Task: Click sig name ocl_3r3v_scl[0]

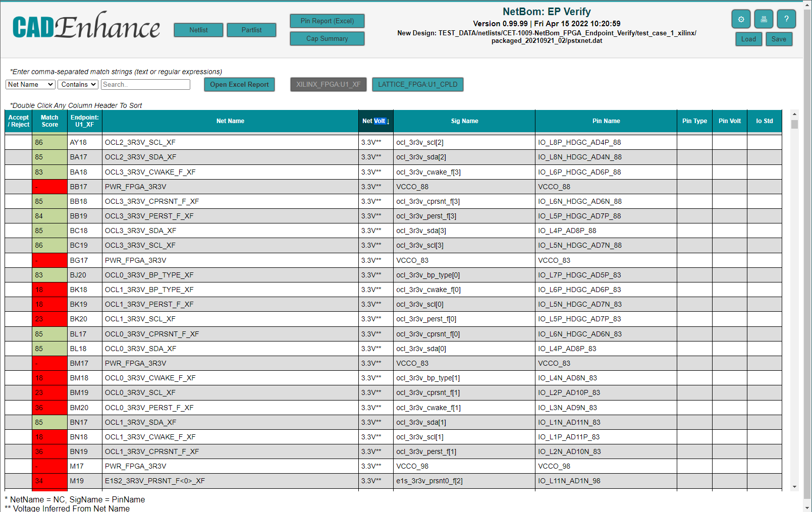Action: coord(420,304)
